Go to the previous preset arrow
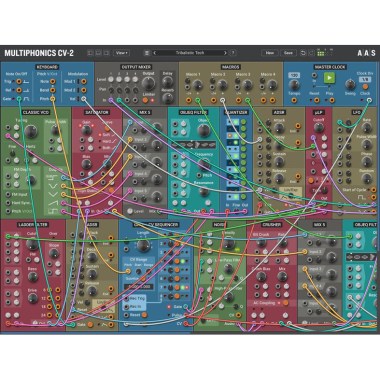Image resolution: width=380 pixels, height=380 pixels. tap(155, 53)
